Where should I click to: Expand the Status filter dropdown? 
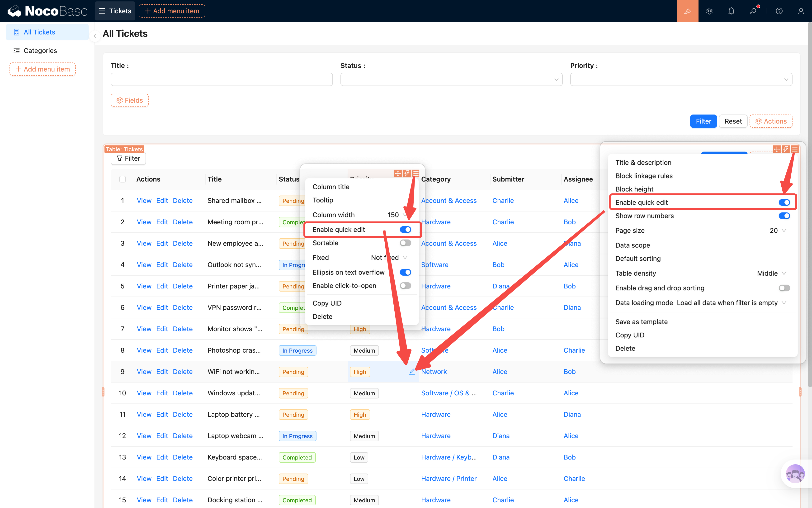coord(451,79)
